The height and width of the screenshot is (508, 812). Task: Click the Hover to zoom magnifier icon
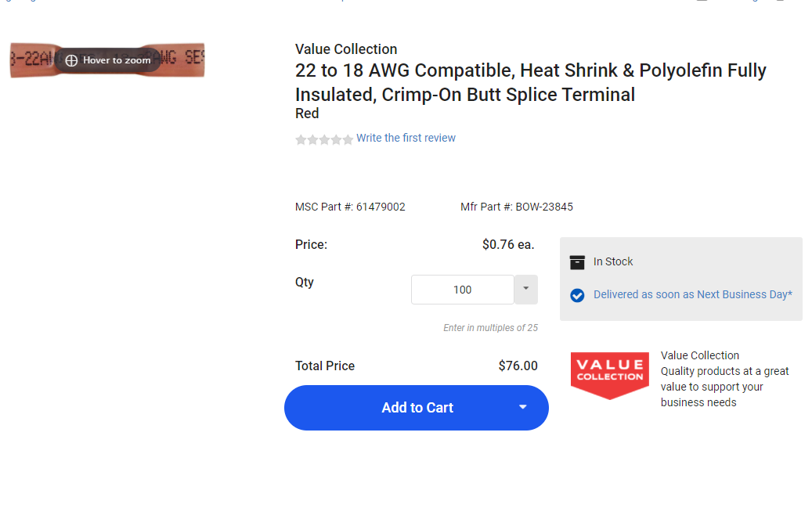click(71, 60)
